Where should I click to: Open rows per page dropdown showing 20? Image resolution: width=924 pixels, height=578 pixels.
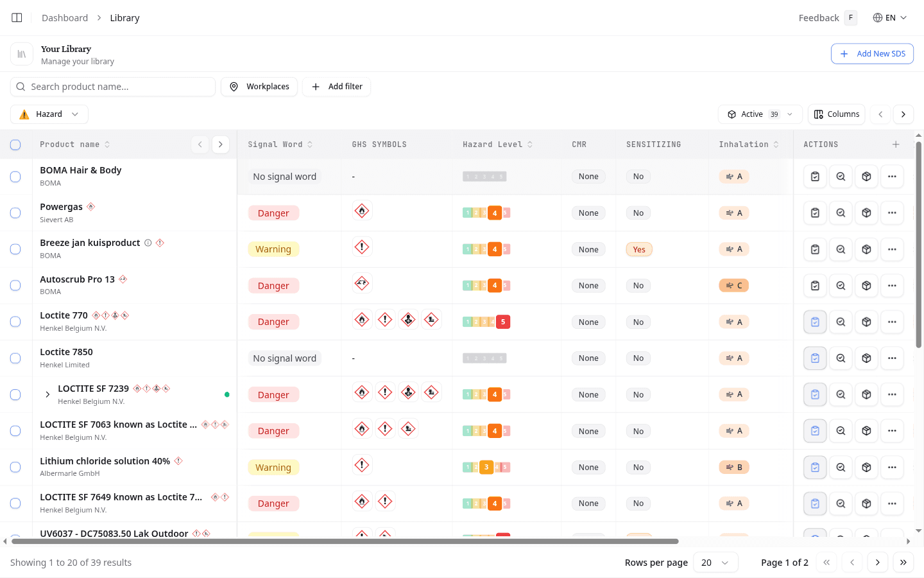(715, 563)
